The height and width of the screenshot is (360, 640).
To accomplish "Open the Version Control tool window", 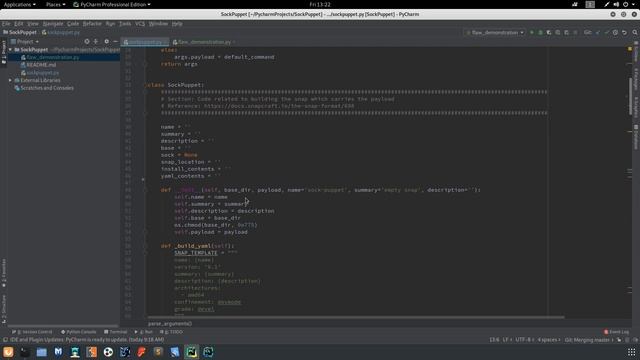I will (32, 332).
